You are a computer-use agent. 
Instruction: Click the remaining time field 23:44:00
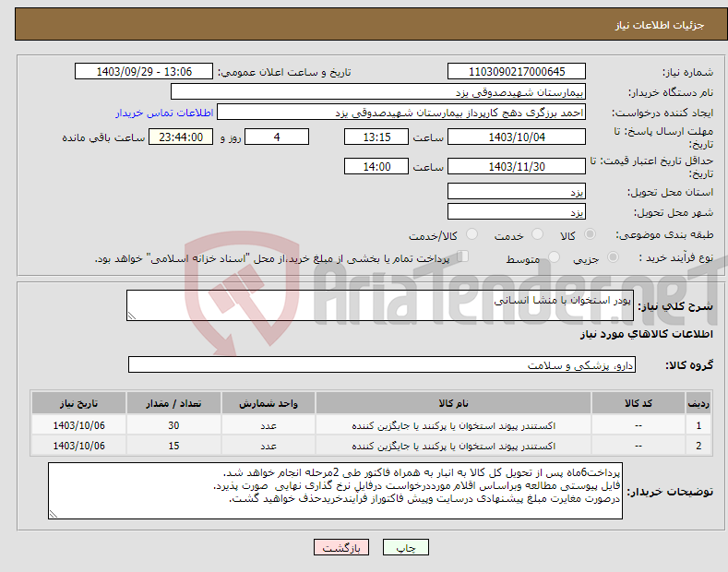[181, 137]
